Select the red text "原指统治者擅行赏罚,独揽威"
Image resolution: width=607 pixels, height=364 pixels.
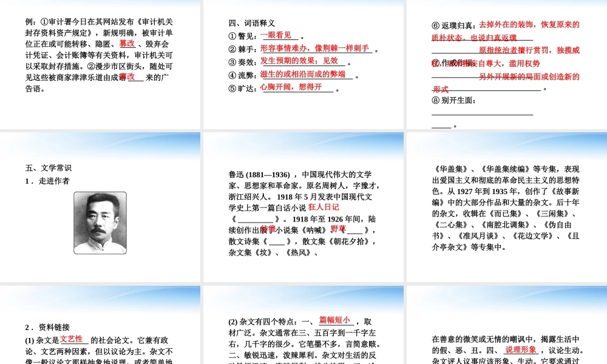[x=529, y=50]
